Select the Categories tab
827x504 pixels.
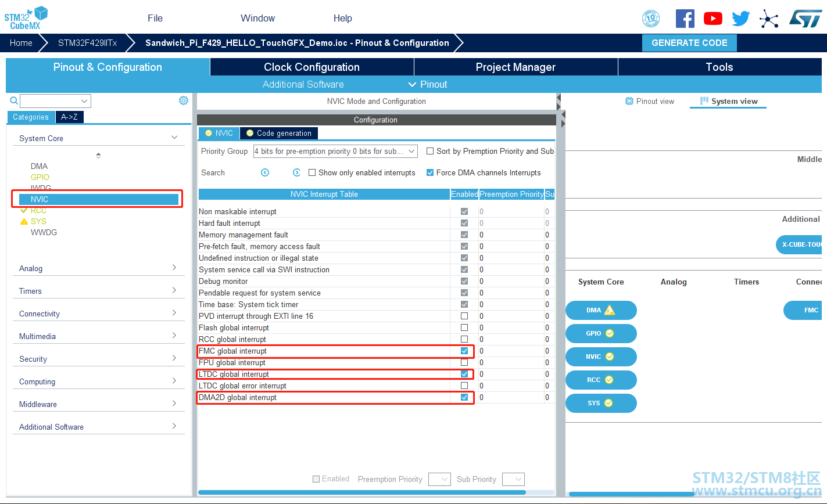[31, 117]
